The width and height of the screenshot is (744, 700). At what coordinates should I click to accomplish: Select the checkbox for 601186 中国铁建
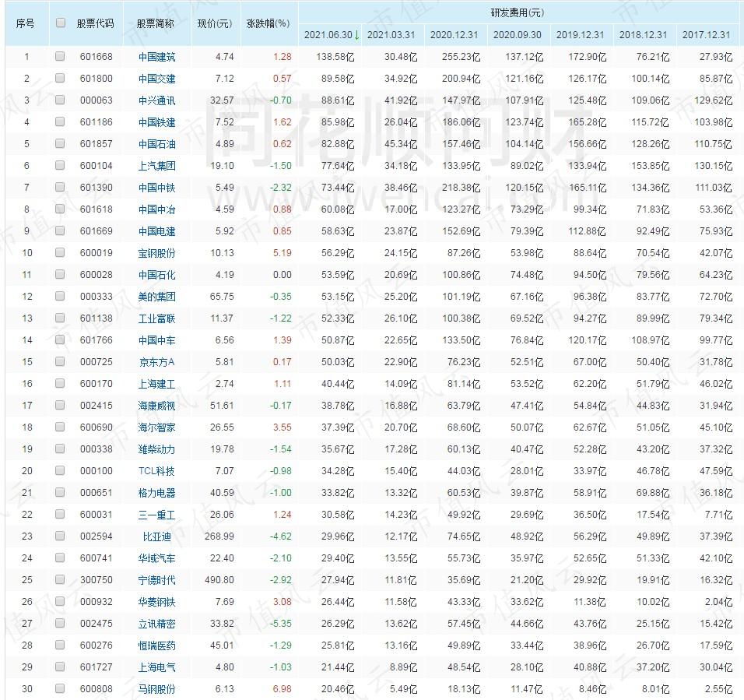click(60, 121)
